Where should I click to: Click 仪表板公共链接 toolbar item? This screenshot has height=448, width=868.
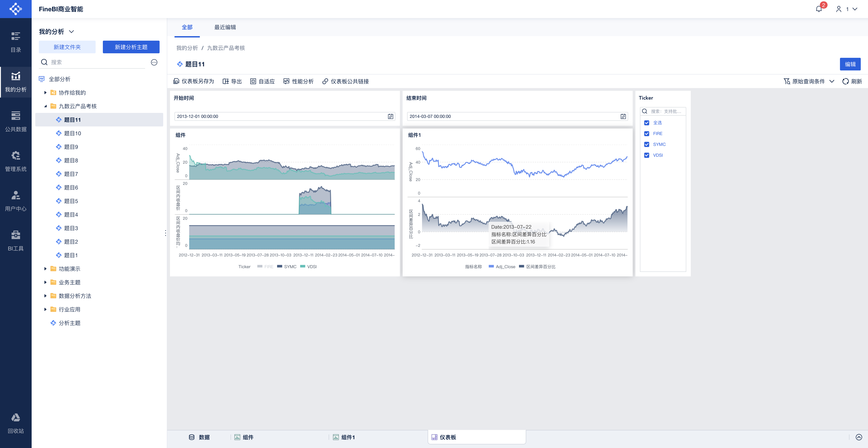[345, 82]
